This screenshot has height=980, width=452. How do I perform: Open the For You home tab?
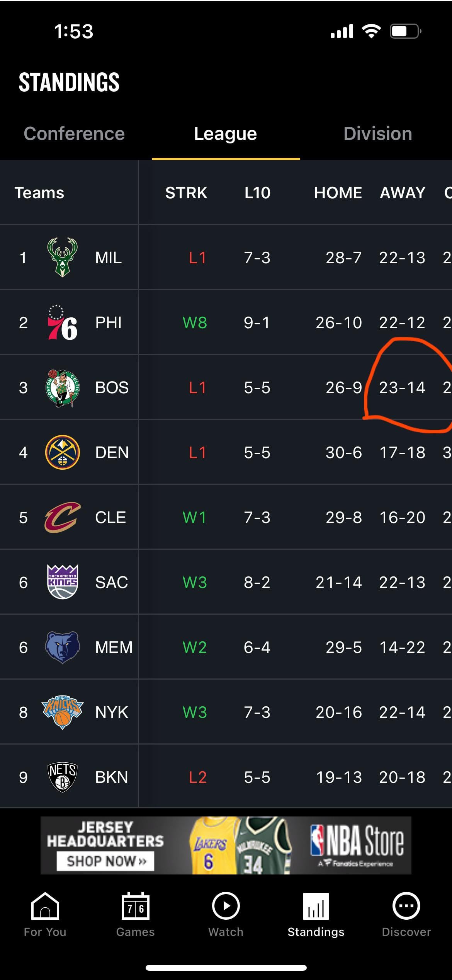point(45,915)
